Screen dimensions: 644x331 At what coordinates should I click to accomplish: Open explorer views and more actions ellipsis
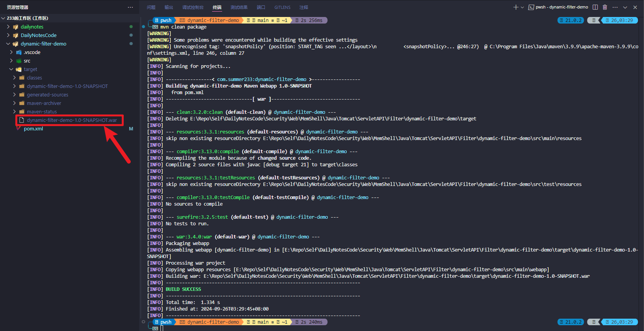tap(130, 7)
